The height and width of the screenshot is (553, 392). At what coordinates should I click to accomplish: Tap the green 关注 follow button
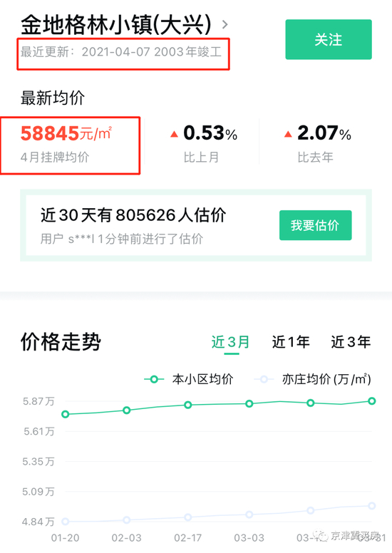tap(329, 39)
